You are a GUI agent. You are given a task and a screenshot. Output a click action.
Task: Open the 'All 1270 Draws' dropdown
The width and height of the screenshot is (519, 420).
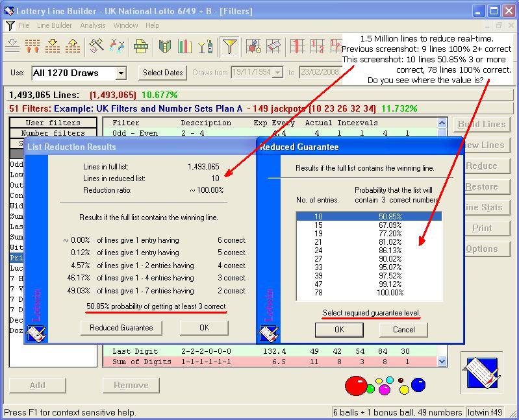click(121, 73)
